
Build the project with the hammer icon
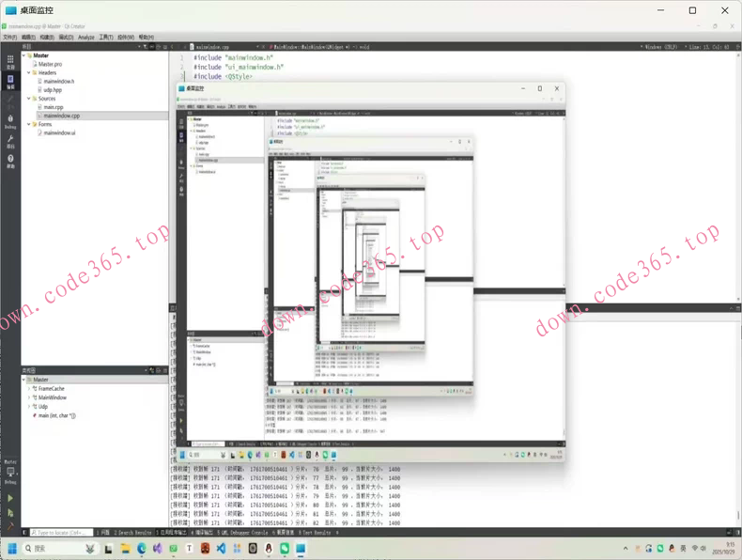click(10, 527)
